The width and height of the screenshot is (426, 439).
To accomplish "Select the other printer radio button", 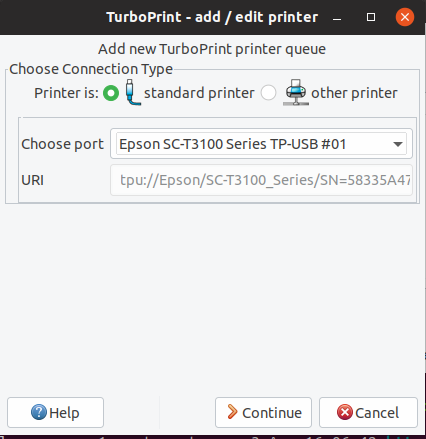I will pos(268,93).
